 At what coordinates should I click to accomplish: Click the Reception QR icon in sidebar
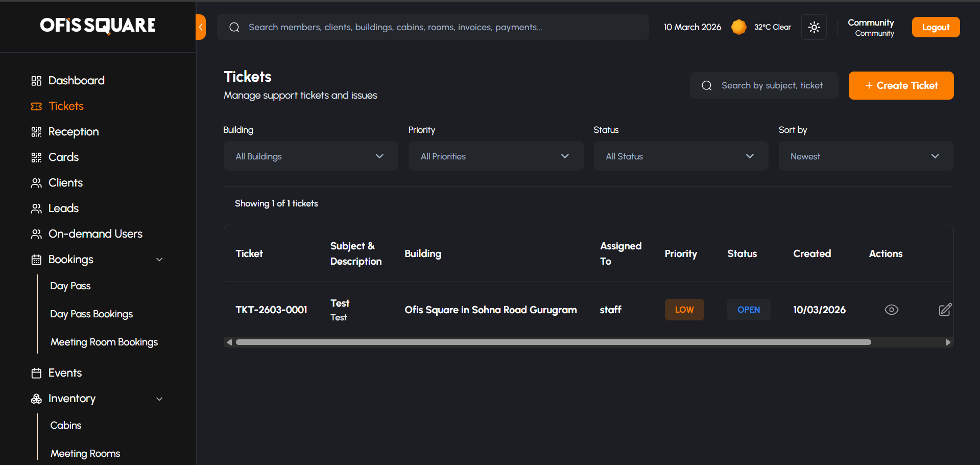[x=36, y=132]
